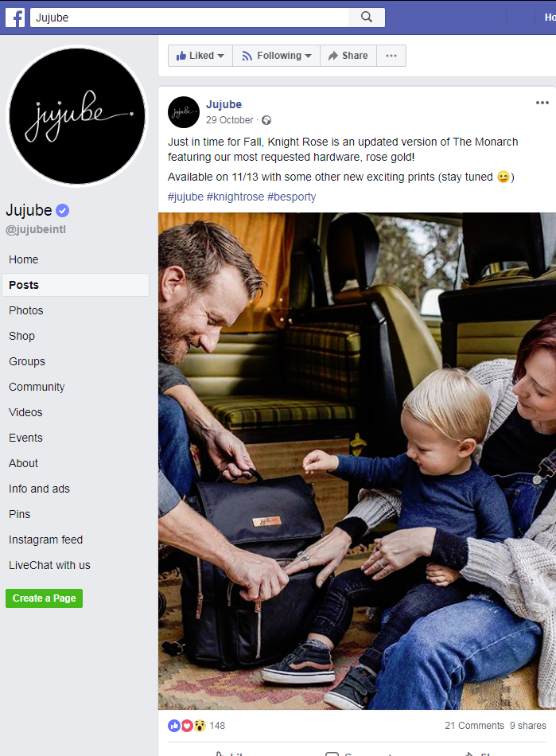
Task: Open the Following dropdown
Action: click(277, 56)
